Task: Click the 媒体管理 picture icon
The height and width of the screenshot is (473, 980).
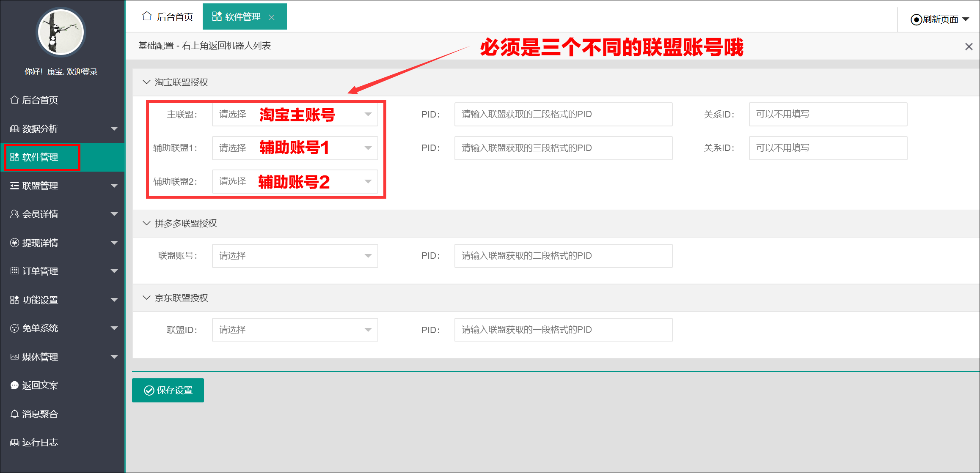Action: (14, 357)
